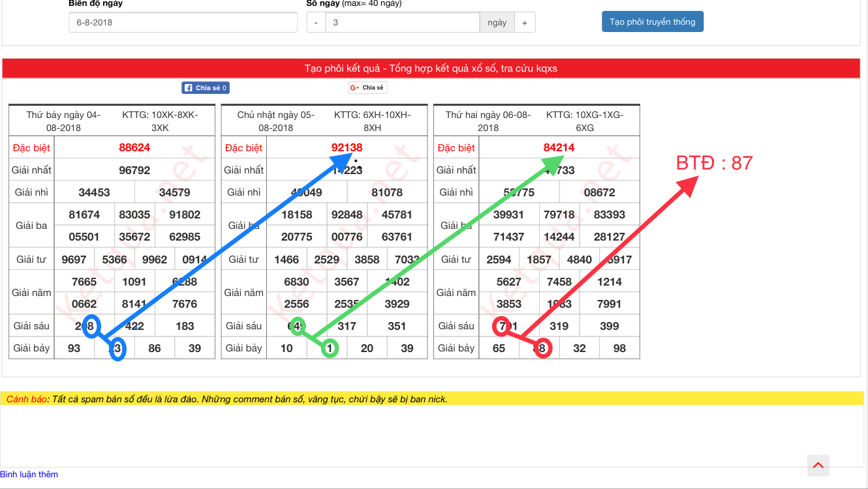The width and height of the screenshot is (868, 489).
Task: Open the 'Bình luận thêm' link
Action: 29,474
